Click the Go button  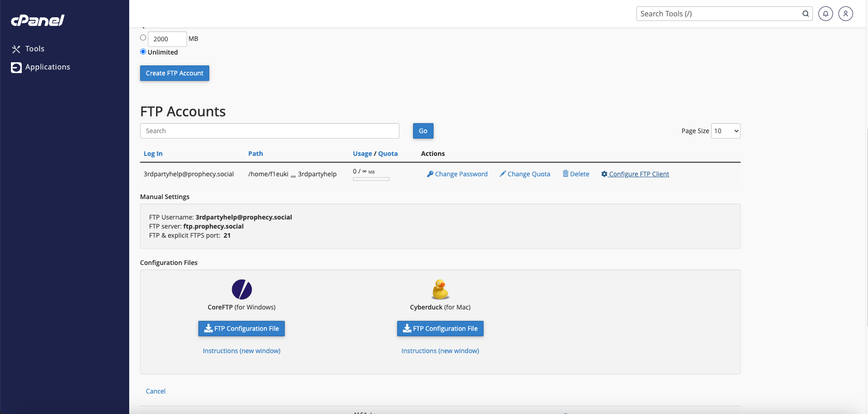pyautogui.click(x=423, y=131)
